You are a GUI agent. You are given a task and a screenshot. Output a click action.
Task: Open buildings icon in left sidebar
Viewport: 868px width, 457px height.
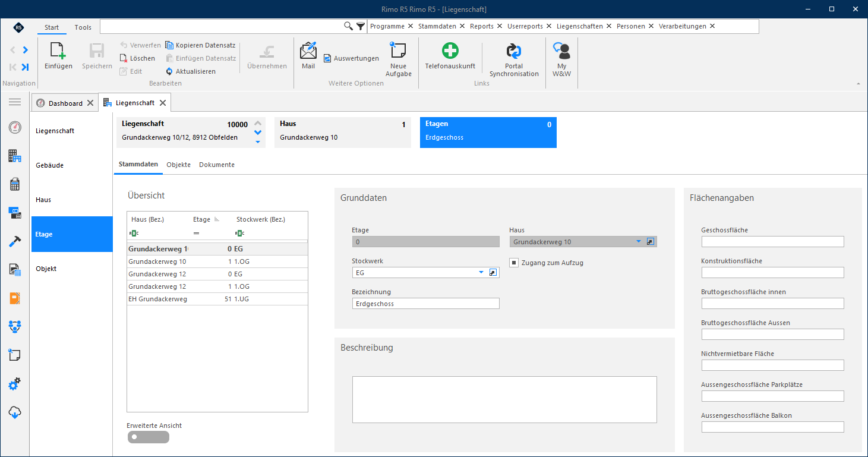point(15,156)
